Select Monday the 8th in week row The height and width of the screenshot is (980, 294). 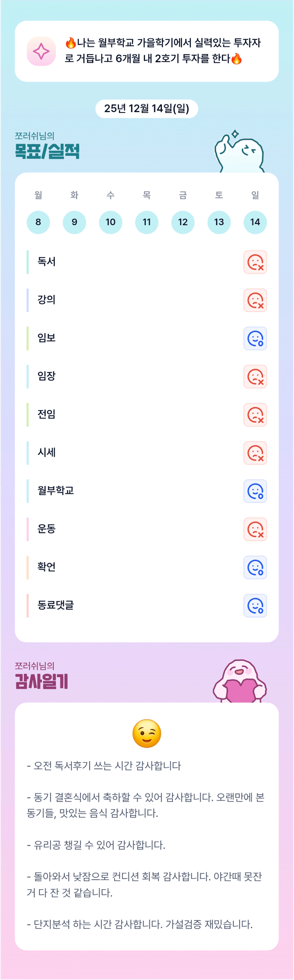(38, 222)
